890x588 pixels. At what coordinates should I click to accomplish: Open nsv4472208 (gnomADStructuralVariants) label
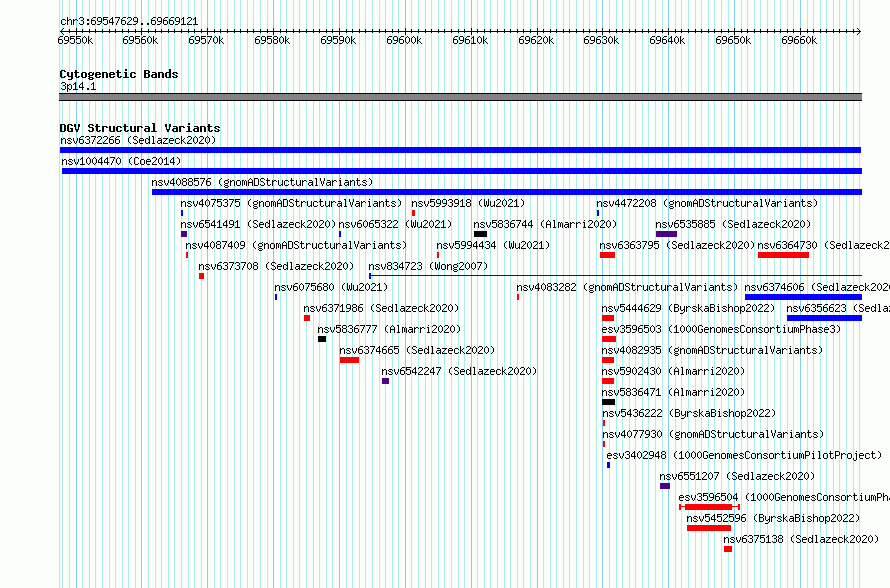click(x=707, y=203)
